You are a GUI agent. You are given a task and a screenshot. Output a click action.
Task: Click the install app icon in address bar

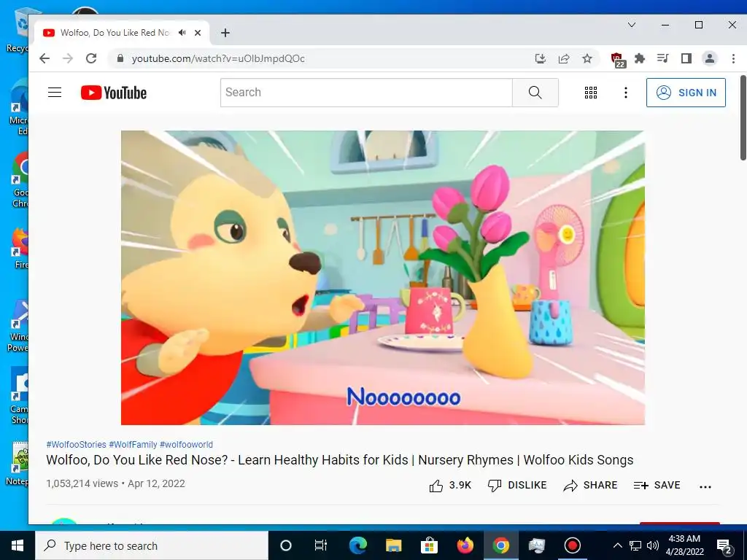[x=540, y=58]
